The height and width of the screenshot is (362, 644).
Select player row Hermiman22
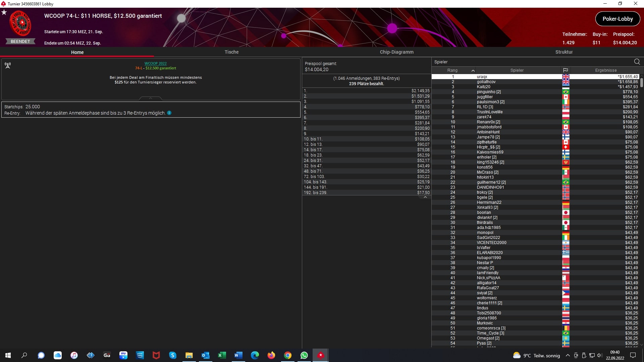pyautogui.click(x=535, y=202)
